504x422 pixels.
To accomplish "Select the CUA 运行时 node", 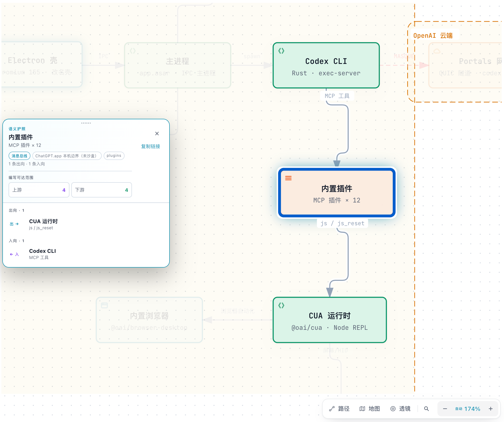I will pyautogui.click(x=330, y=320).
